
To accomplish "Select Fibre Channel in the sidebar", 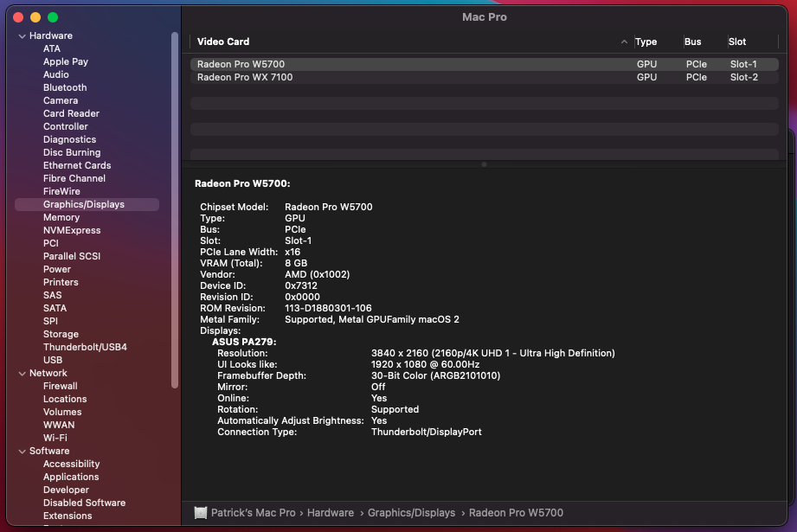I will (x=74, y=178).
